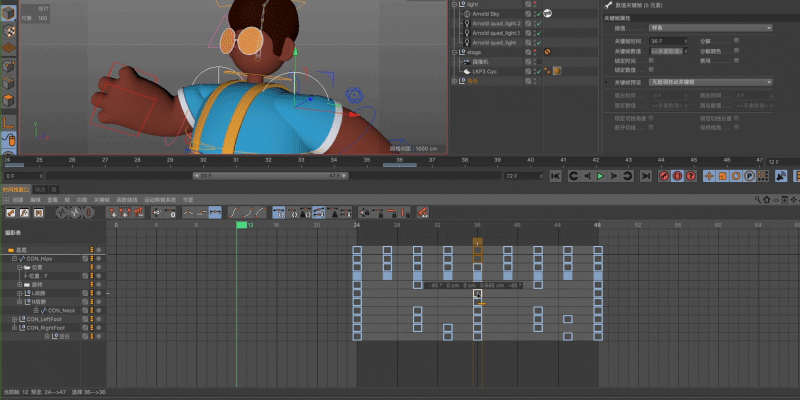Click the 24 F–47 F preview range bar
Image resolution: width=800 pixels, height=400 pixels.
(x=270, y=176)
